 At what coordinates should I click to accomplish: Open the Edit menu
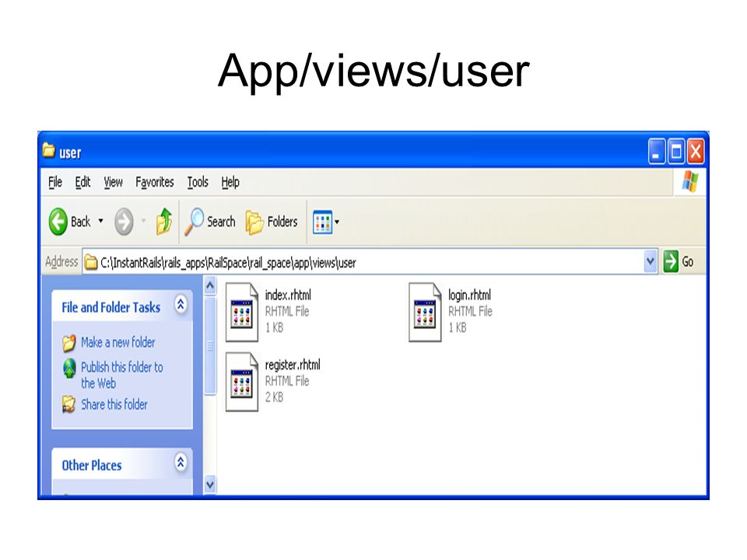pos(83,182)
